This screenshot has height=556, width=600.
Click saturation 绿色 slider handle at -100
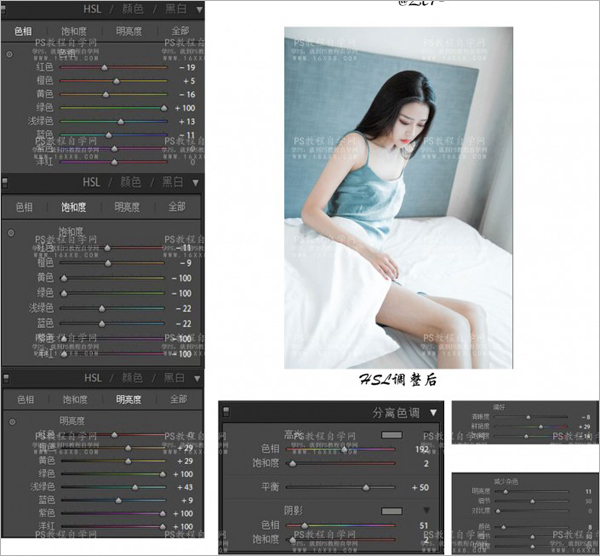(64, 293)
